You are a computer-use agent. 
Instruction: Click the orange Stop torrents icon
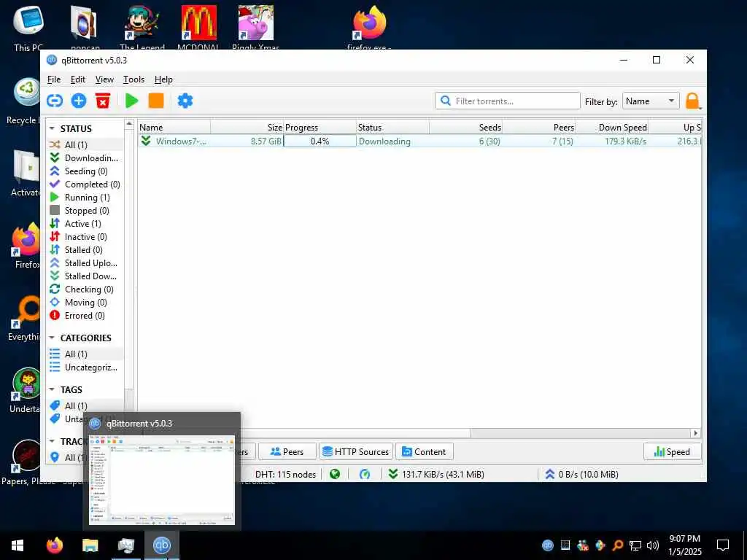156,101
